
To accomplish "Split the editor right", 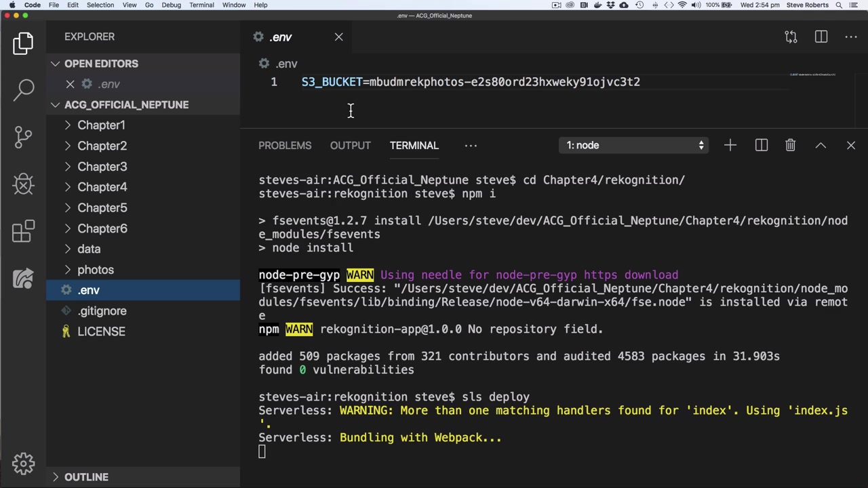I will click(x=821, y=37).
